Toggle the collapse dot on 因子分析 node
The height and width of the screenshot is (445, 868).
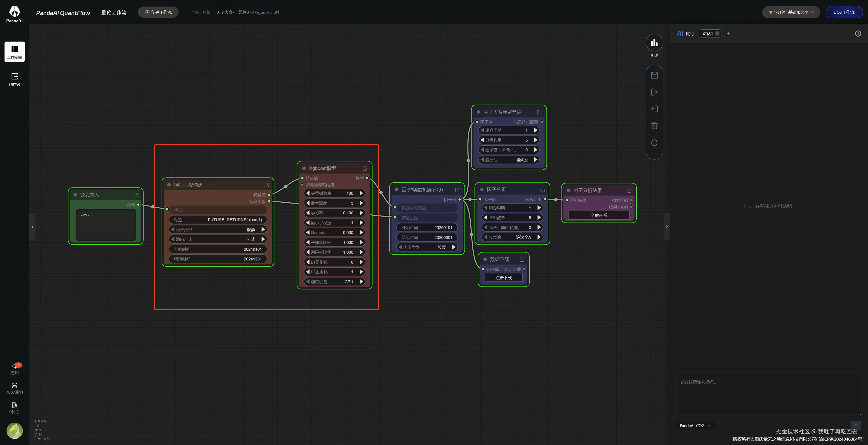[x=482, y=190]
